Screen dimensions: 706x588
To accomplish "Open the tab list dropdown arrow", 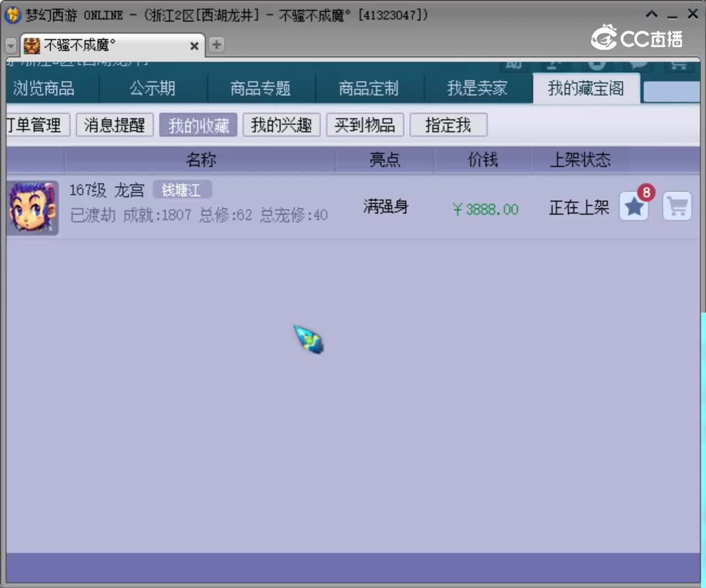I will click(x=10, y=46).
